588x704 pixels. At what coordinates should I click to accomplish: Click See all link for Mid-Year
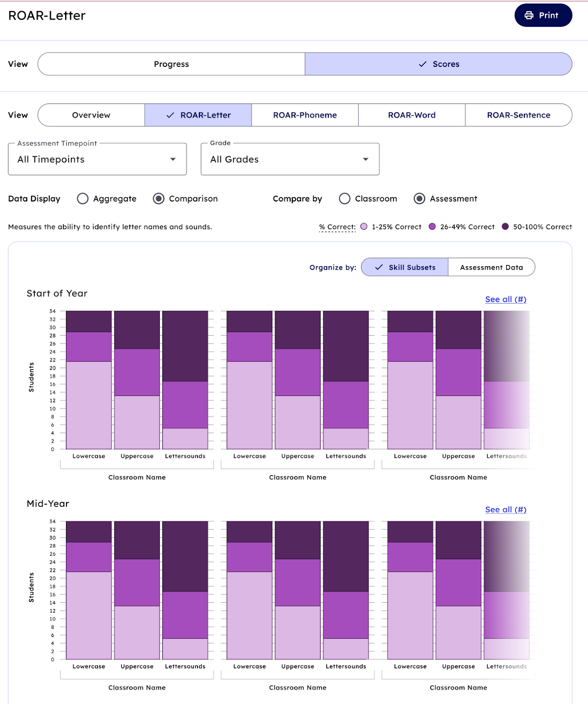(505, 510)
